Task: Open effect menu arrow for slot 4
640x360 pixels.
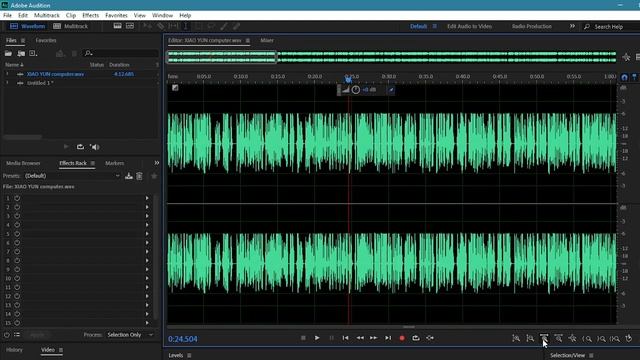Action: tap(147, 225)
